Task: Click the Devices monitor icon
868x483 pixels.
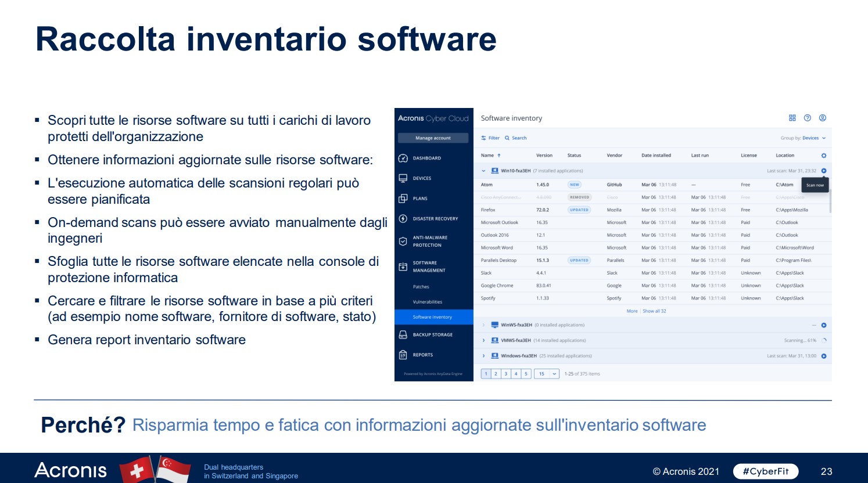Action: pyautogui.click(x=403, y=178)
